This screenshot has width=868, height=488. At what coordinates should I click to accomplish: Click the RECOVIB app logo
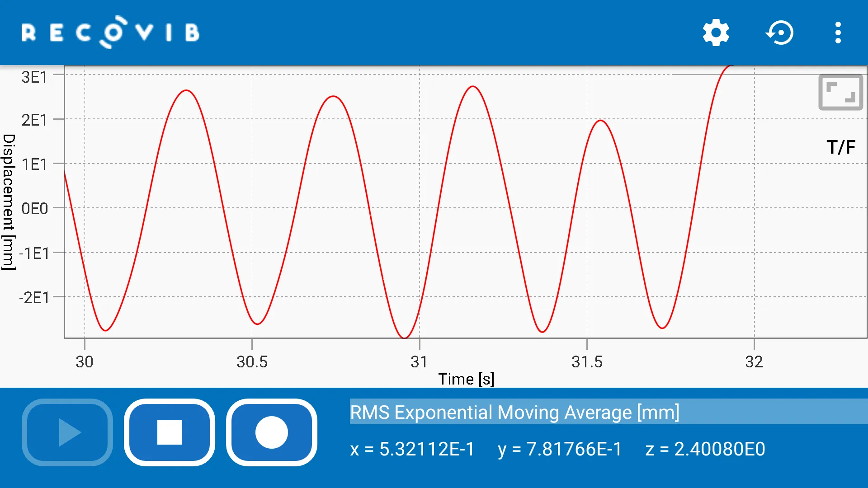click(x=111, y=32)
